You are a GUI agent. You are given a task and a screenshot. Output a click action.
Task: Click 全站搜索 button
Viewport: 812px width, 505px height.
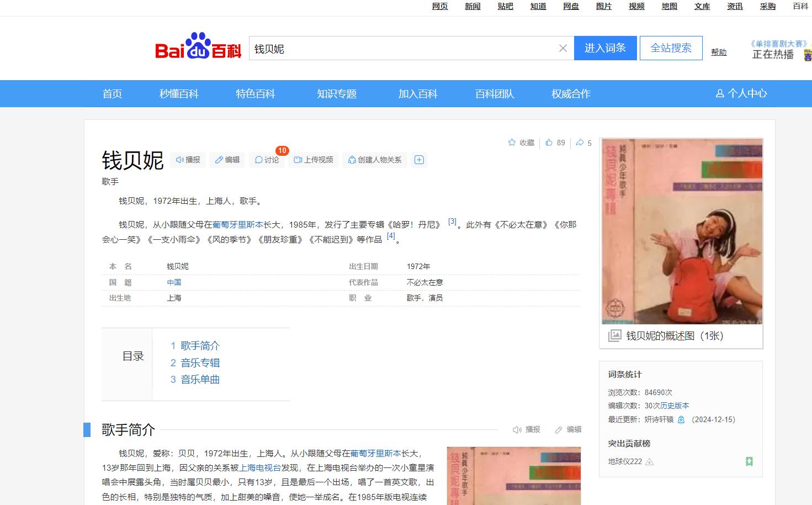[671, 48]
